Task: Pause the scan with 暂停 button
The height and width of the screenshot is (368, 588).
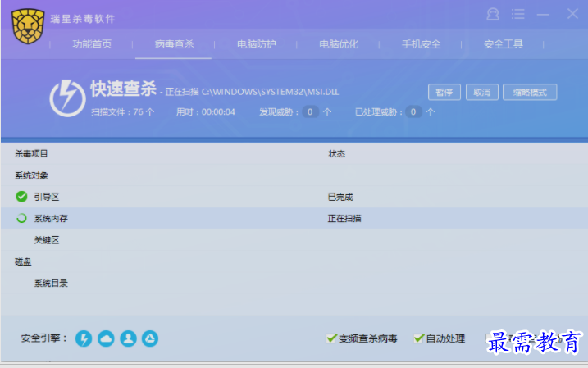Action: point(444,92)
